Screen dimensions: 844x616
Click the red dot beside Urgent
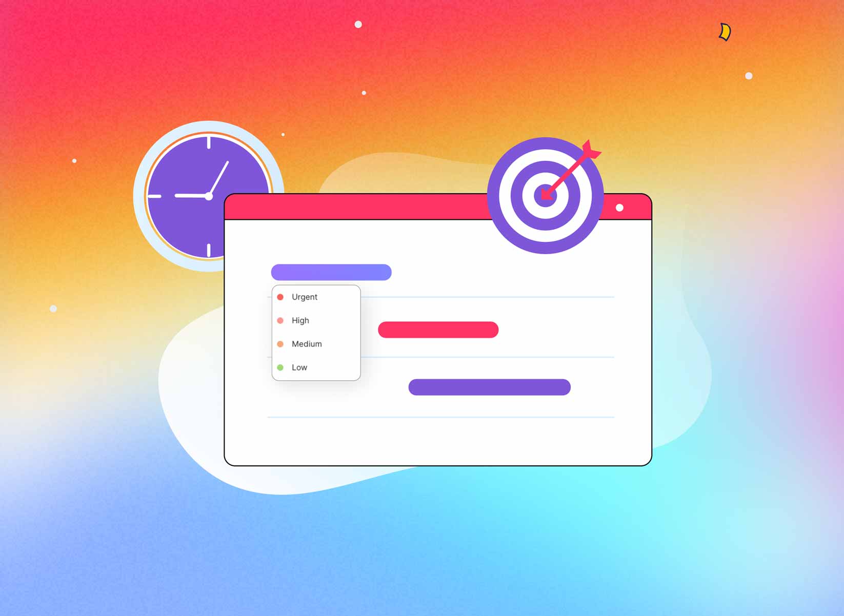click(x=280, y=297)
